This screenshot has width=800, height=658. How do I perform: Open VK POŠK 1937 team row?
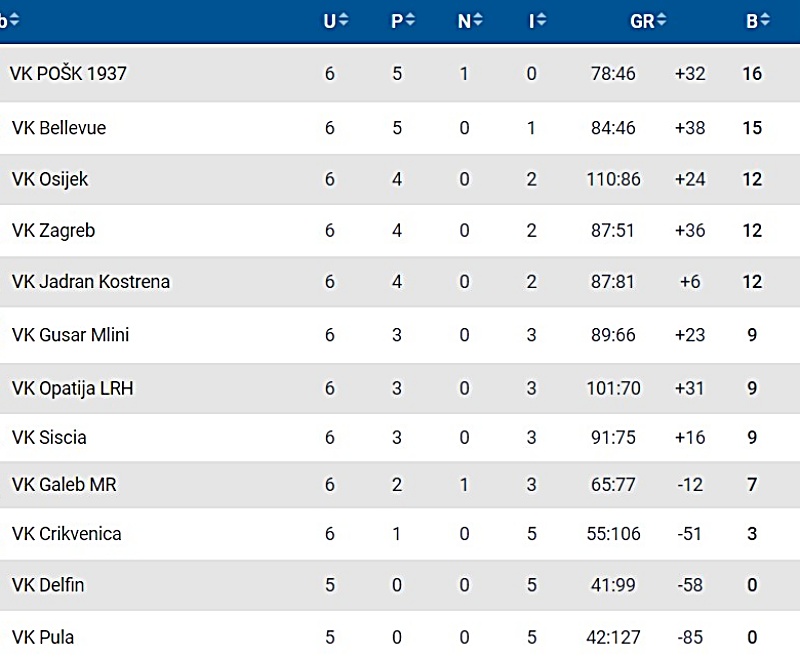[x=400, y=73]
